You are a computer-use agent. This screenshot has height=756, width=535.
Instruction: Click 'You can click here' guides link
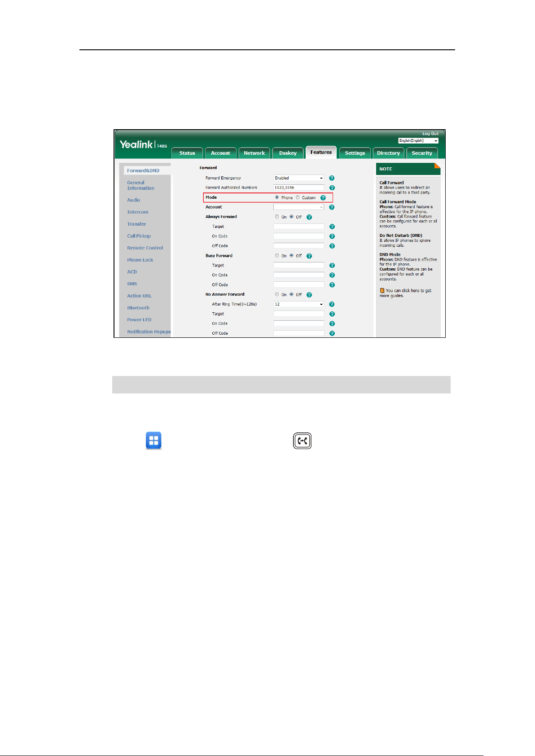(405, 293)
